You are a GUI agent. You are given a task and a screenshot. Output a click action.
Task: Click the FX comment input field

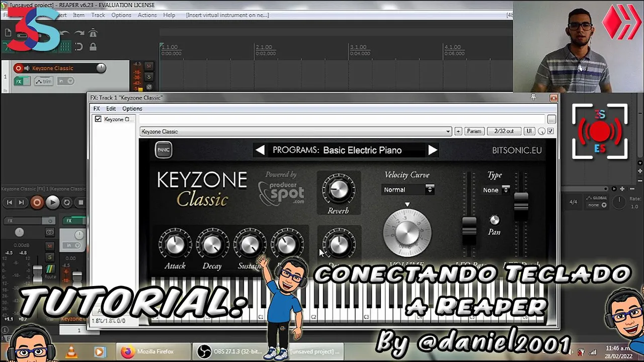pyautogui.click(x=342, y=119)
